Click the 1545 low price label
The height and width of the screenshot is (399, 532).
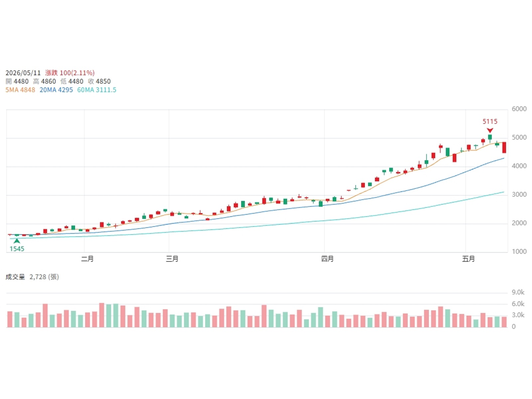click(17, 249)
